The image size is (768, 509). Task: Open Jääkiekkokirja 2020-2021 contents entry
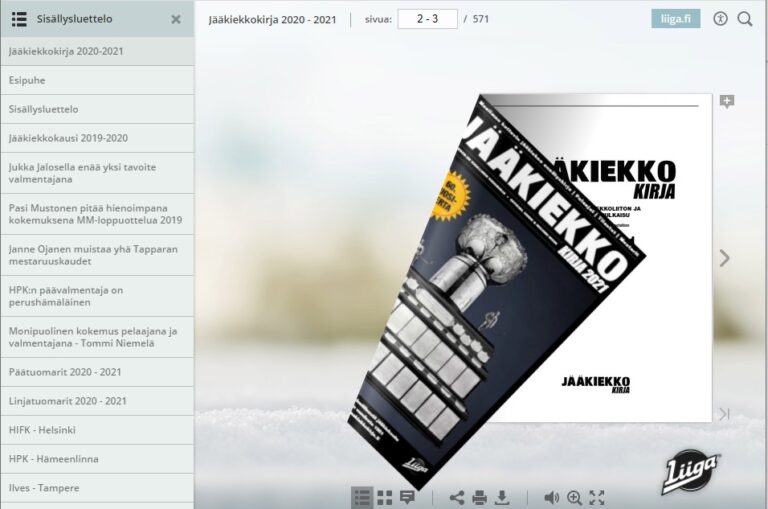97,51
